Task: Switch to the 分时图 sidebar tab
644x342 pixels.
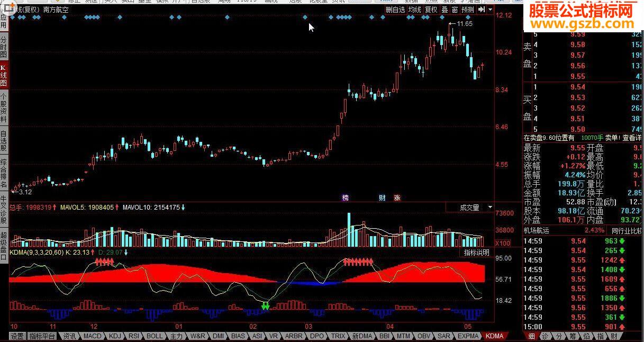Action: click(x=4, y=47)
